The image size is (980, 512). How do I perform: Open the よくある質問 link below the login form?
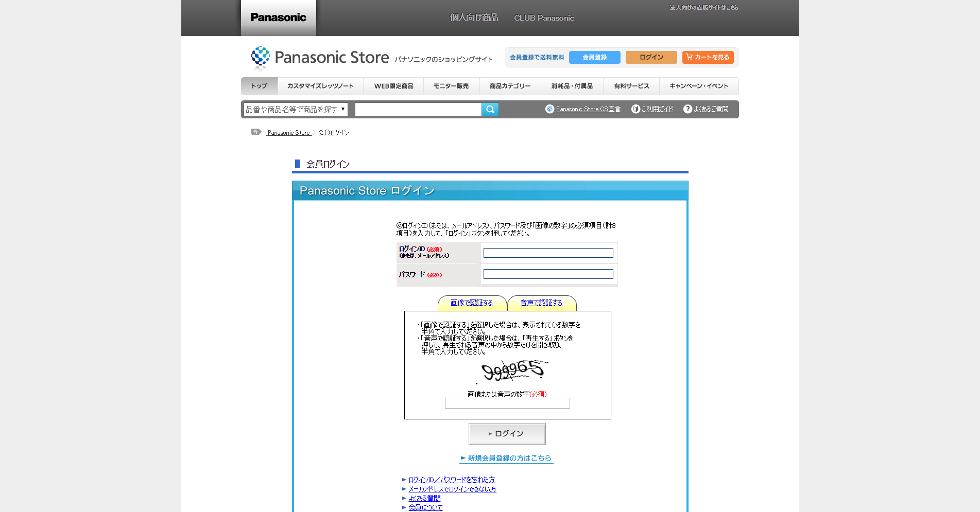click(424, 498)
